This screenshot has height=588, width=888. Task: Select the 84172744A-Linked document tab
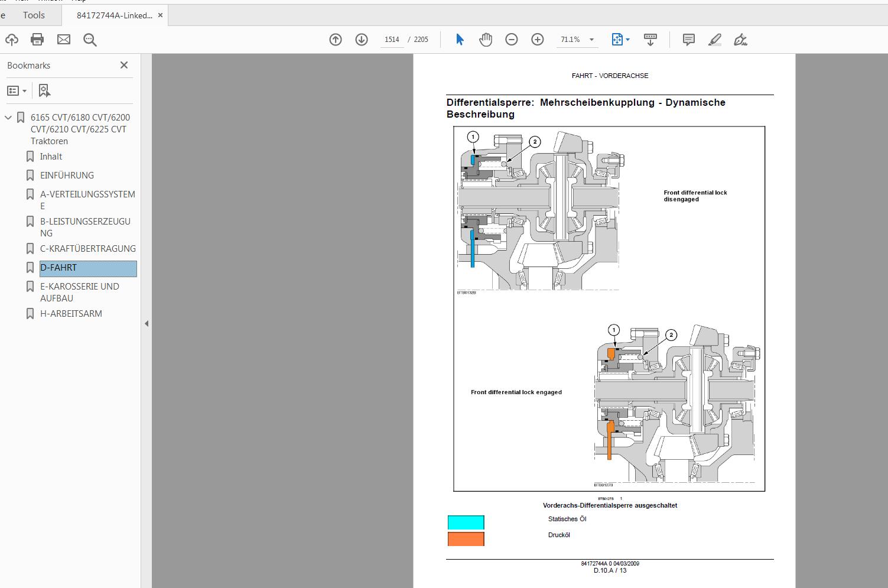(x=114, y=15)
